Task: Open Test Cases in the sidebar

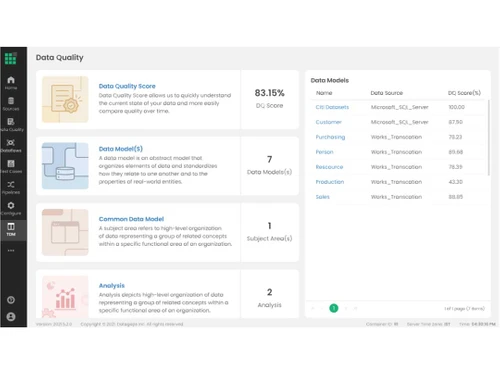Action: click(x=11, y=167)
